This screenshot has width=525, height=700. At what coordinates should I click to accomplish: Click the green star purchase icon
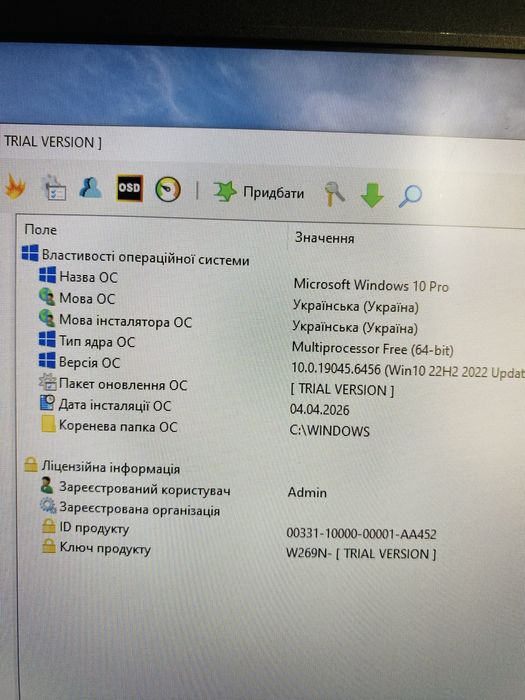225,191
